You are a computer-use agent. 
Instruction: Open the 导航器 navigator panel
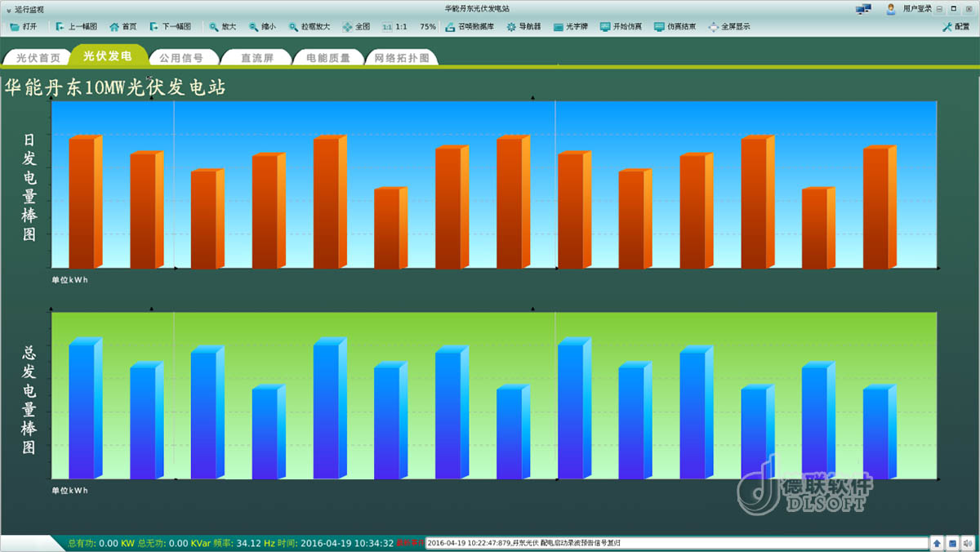click(523, 26)
